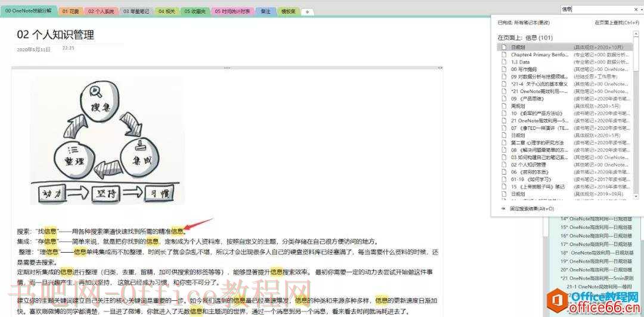Select the 05 时间统计 section tab
The width and height of the screenshot is (644, 317).
click(x=232, y=11)
